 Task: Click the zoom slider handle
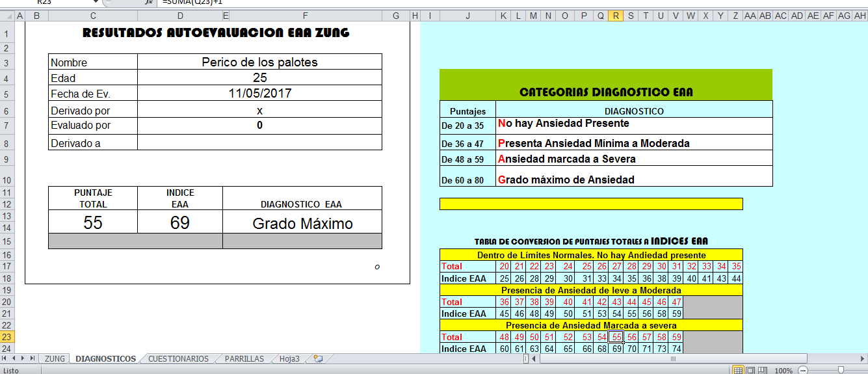841,370
